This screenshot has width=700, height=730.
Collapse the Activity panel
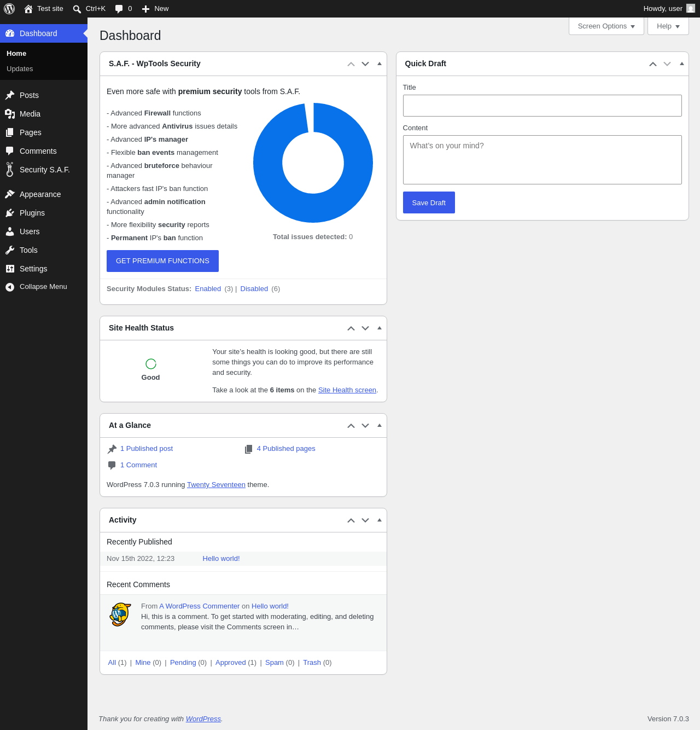click(380, 520)
